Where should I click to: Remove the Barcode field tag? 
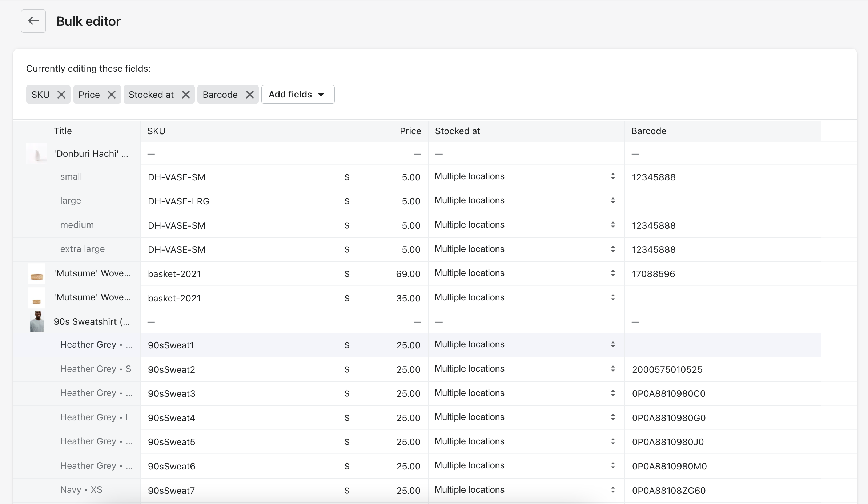point(250,95)
